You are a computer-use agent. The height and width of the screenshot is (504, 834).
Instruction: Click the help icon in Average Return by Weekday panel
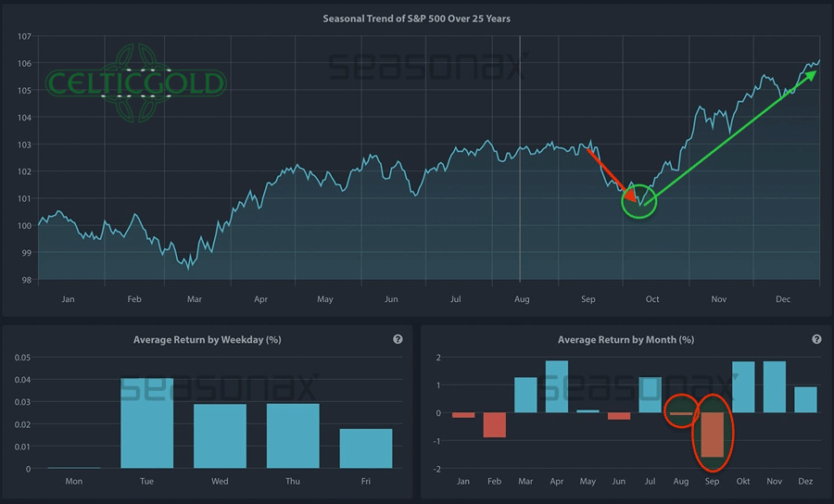(x=398, y=340)
